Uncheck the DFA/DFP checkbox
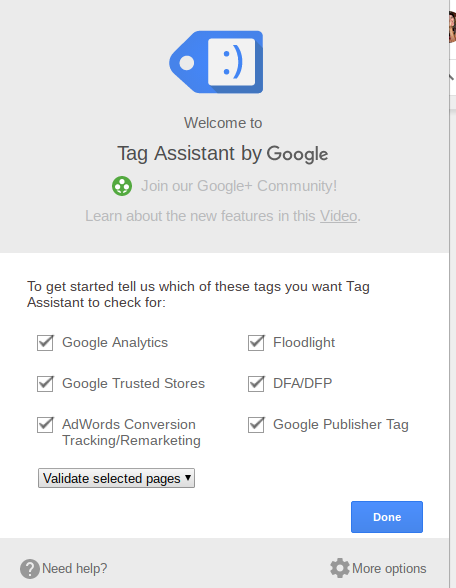456x588 pixels. pos(256,384)
